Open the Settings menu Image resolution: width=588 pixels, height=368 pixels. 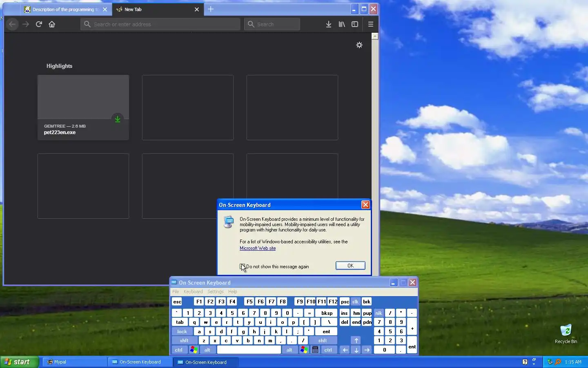216,292
